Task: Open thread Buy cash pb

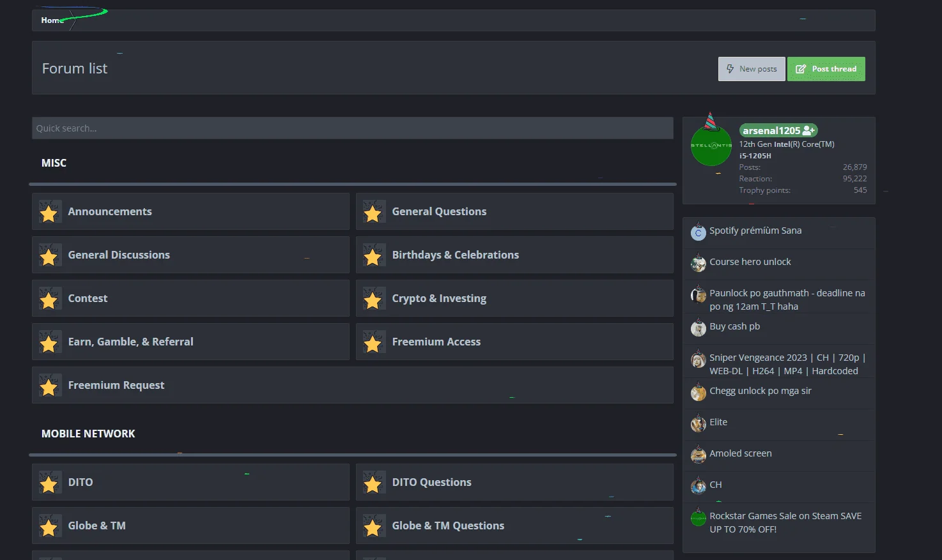Action: pyautogui.click(x=735, y=326)
